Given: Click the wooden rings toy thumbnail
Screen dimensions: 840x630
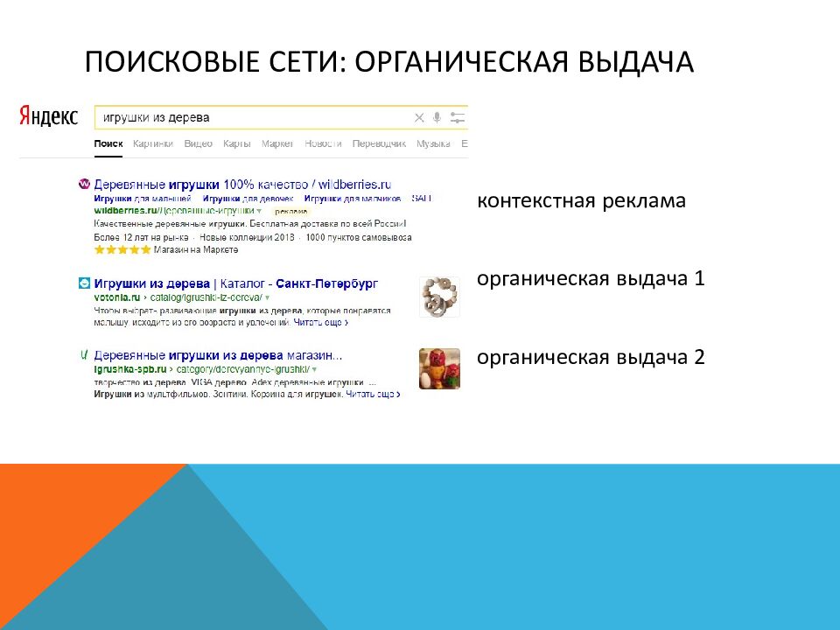Looking at the screenshot, I should 439,296.
